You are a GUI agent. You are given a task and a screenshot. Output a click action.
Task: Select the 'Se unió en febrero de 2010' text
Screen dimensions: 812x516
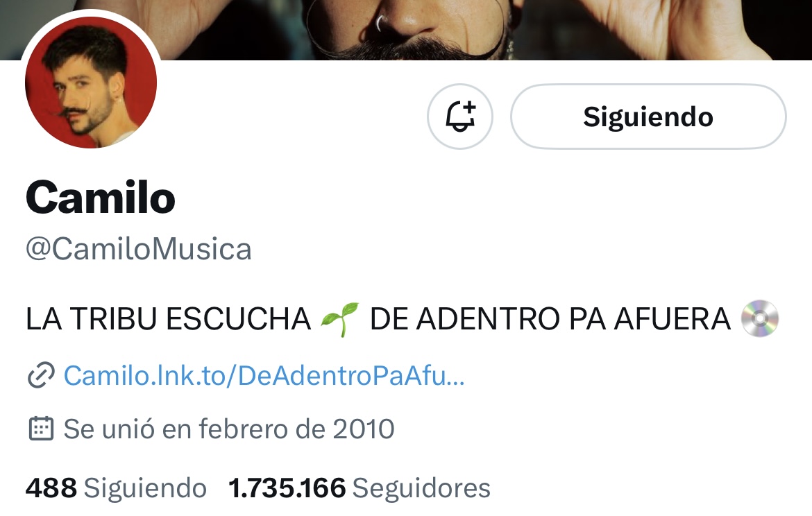[229, 429]
